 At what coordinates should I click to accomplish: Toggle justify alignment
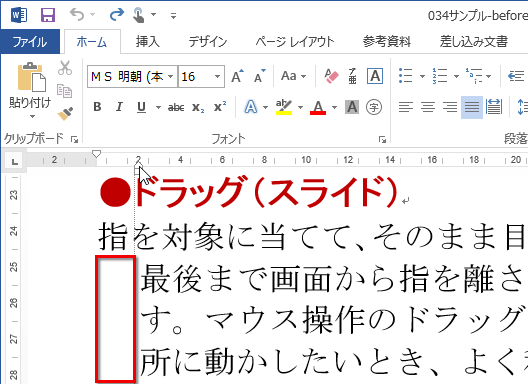coord(472,107)
